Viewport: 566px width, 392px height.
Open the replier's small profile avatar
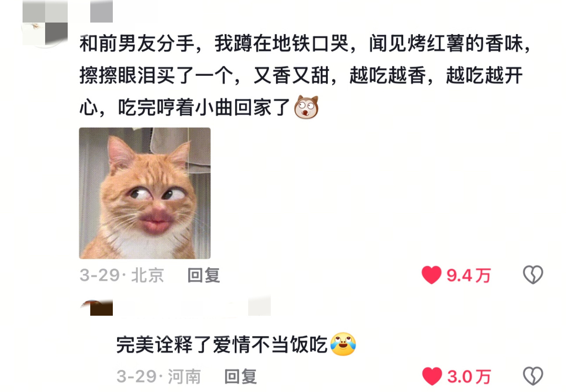click(x=96, y=308)
